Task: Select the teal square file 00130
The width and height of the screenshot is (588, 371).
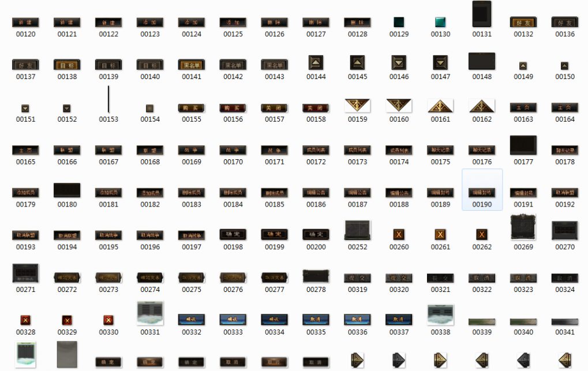Action: pyautogui.click(x=440, y=23)
